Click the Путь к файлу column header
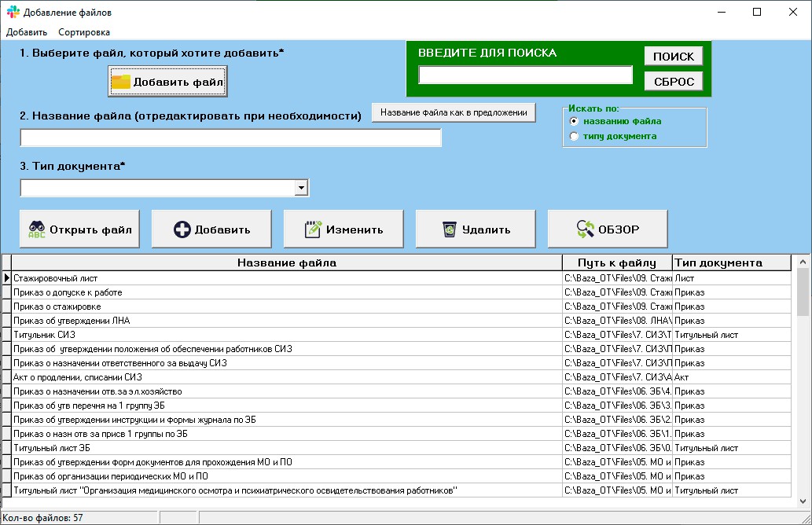Image resolution: width=812 pixels, height=525 pixels. [x=617, y=262]
